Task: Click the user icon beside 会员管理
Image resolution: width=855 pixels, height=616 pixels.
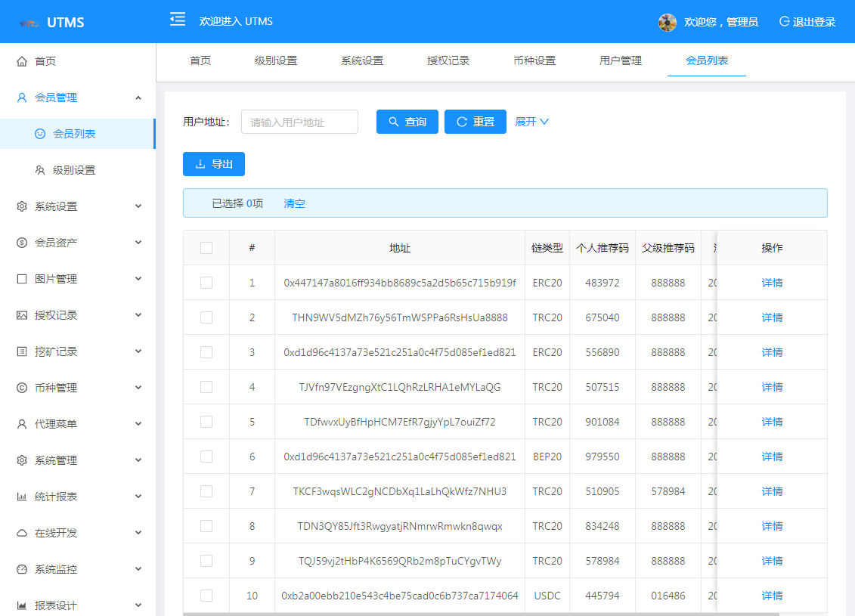Action: click(x=22, y=98)
